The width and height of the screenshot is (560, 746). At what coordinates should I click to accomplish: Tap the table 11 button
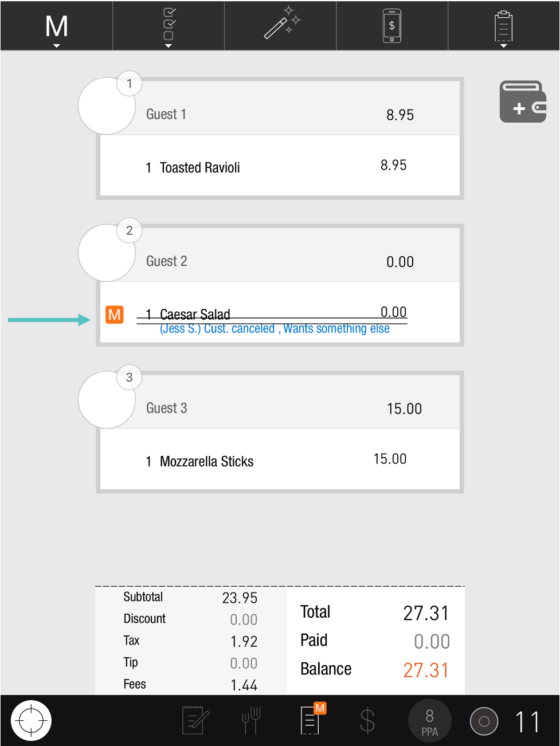[527, 721]
